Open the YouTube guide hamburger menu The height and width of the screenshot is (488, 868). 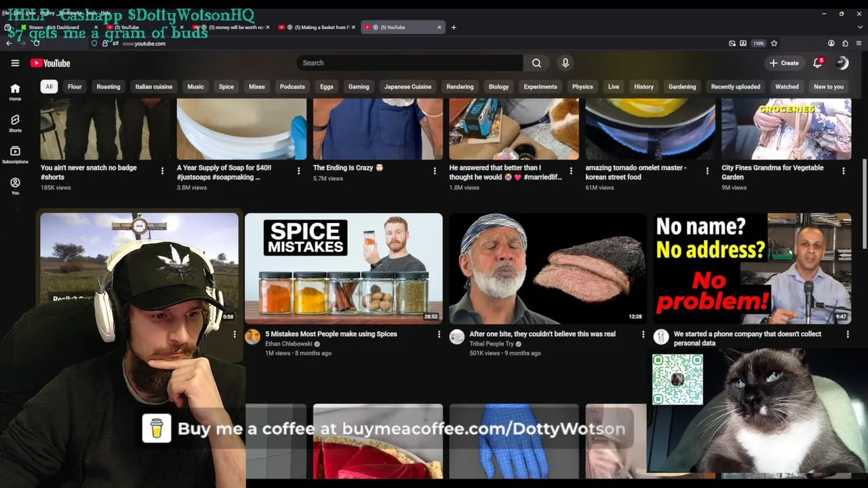coord(15,63)
